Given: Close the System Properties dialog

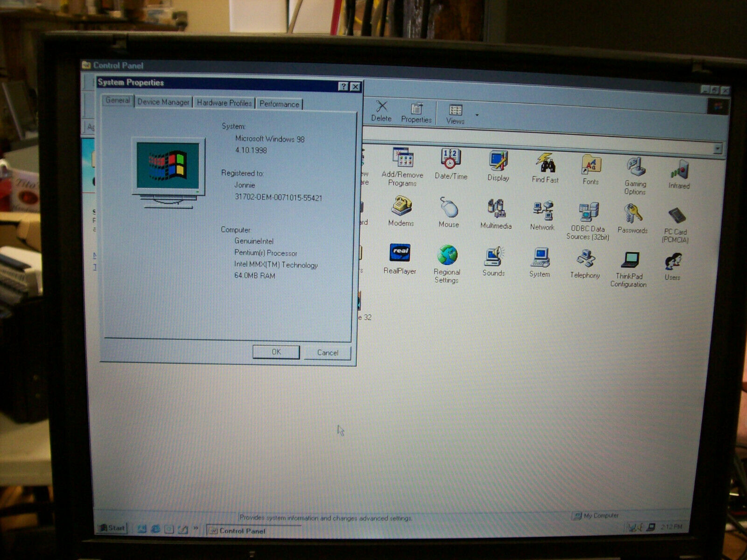Looking at the screenshot, I should pos(355,87).
